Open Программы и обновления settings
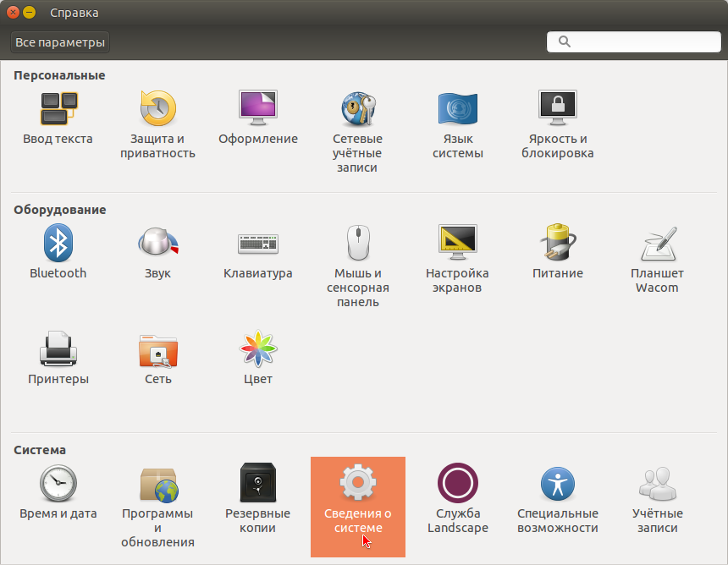Viewport: 728px width, 565px height. tap(157, 507)
